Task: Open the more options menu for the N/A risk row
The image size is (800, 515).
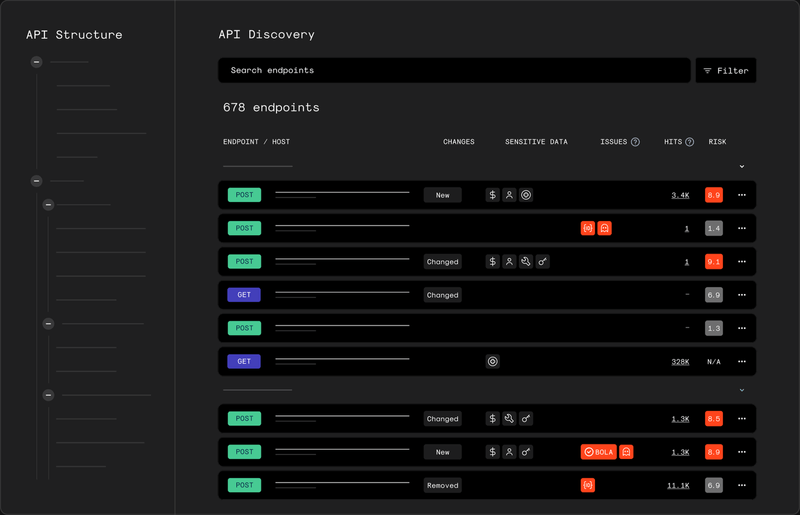Action: tap(742, 361)
